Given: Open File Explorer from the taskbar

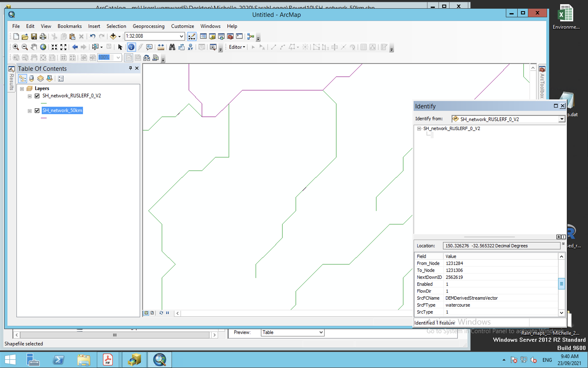Looking at the screenshot, I should [x=84, y=360].
